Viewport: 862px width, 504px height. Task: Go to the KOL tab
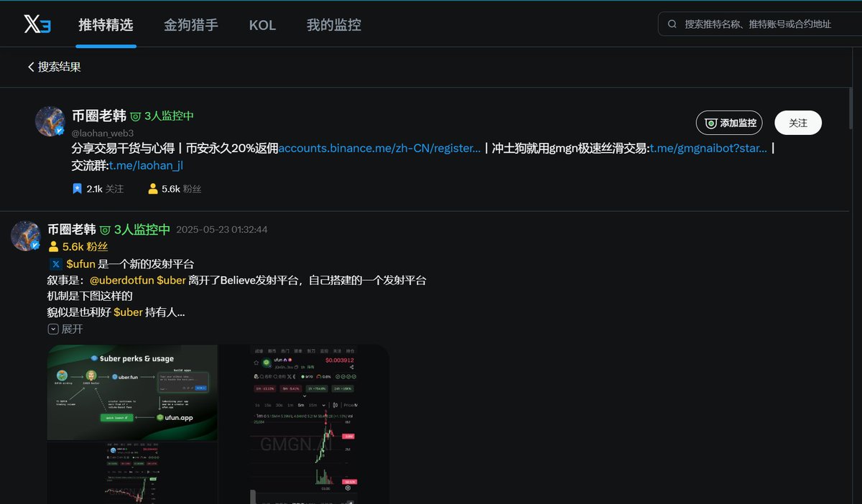point(262,25)
